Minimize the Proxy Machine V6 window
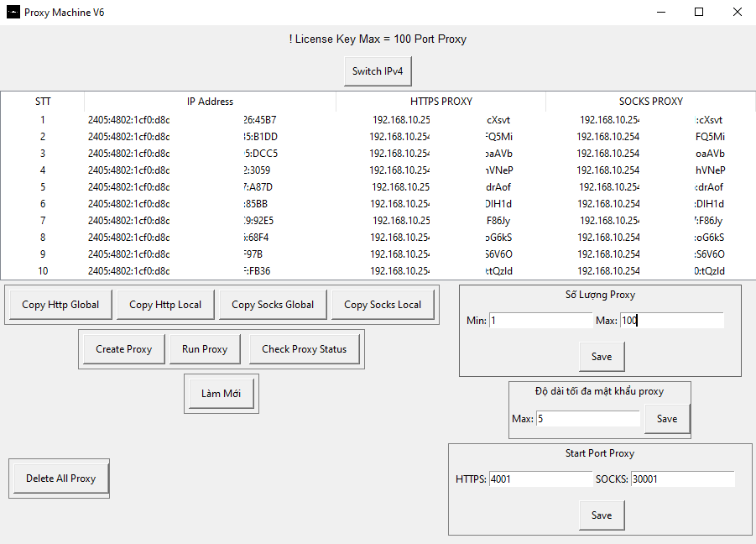Image resolution: width=756 pixels, height=544 pixels. click(661, 12)
